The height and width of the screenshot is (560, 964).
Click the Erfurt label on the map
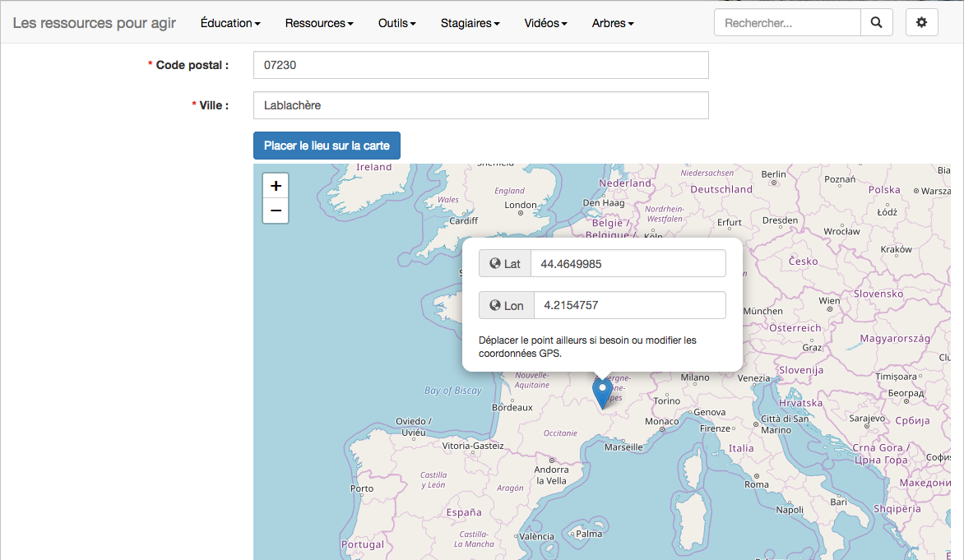pyautogui.click(x=729, y=222)
